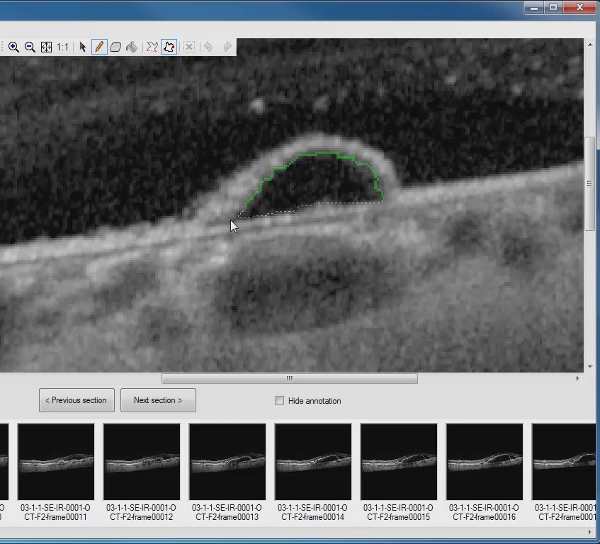The image size is (600, 544).
Task: Open thumbnail frame00014
Action: click(313, 461)
